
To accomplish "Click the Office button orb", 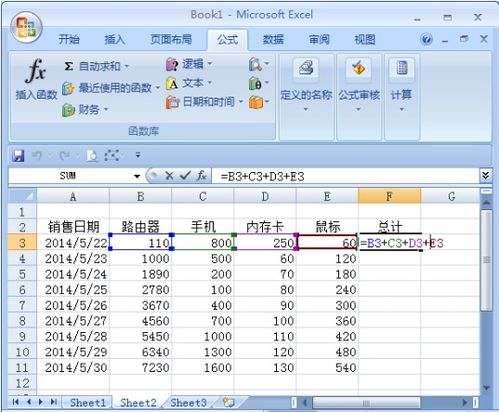I will 26,28.
